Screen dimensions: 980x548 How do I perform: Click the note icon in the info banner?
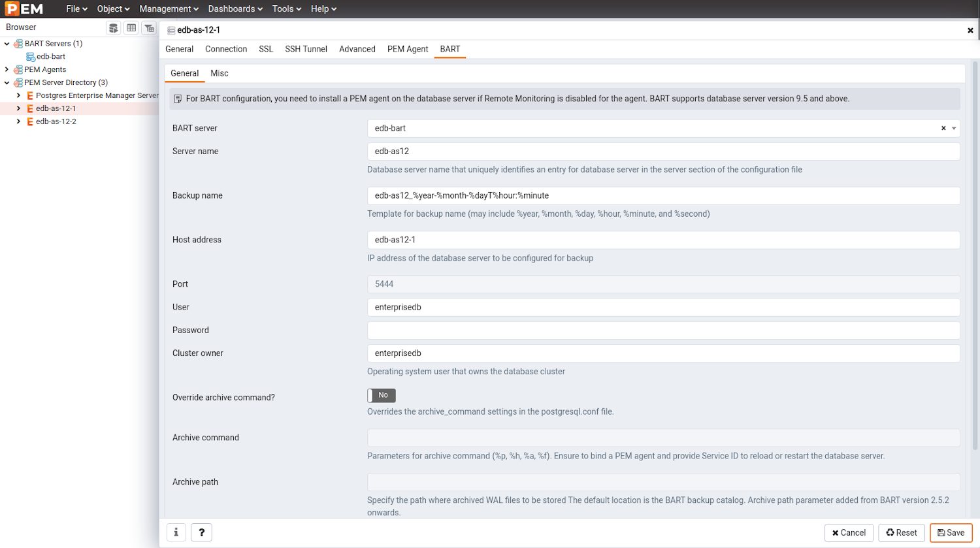coord(178,99)
